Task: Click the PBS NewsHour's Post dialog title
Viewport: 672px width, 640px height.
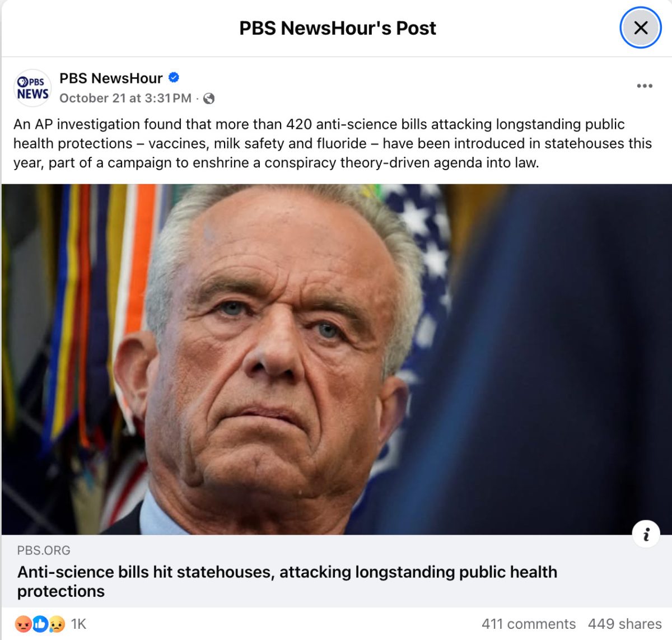Action: (337, 28)
